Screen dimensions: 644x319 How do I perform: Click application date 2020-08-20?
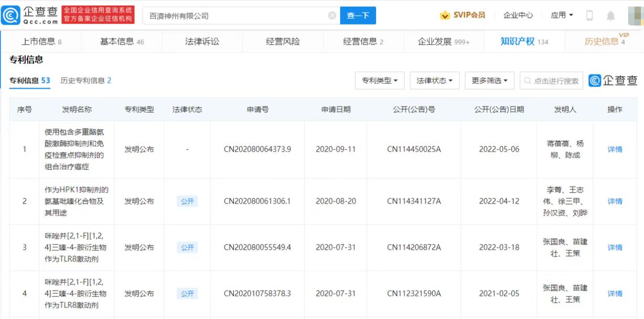coord(336,201)
